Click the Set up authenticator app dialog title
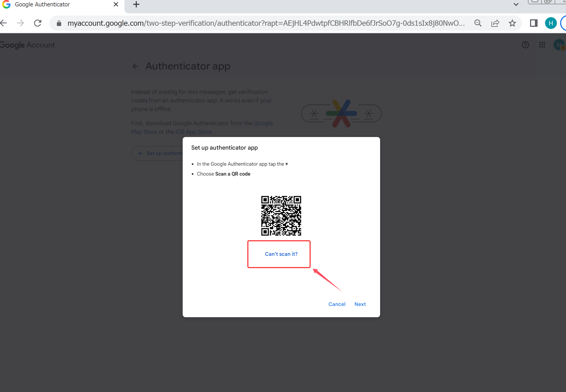Screen dimensions: 566x392 pyautogui.click(x=225, y=148)
